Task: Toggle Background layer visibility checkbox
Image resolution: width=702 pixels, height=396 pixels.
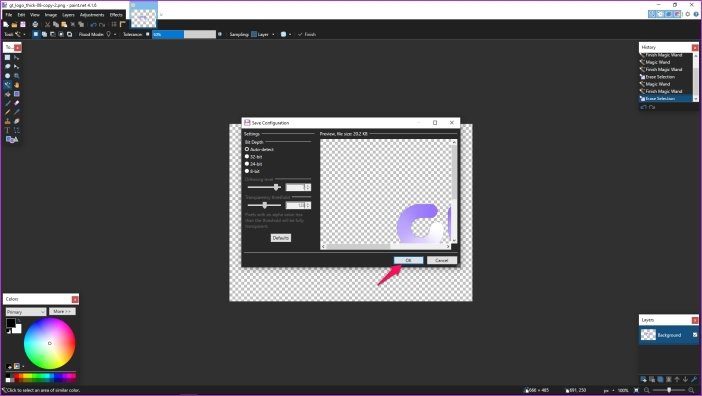Action: (695, 335)
